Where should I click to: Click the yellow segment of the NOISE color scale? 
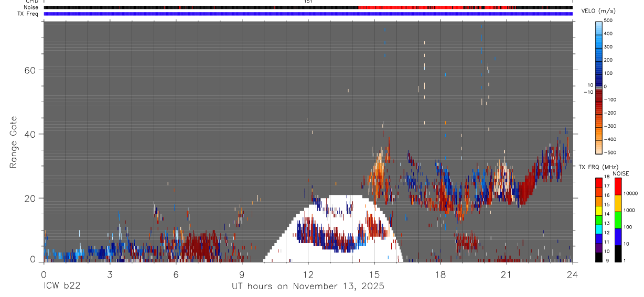tap(618, 203)
